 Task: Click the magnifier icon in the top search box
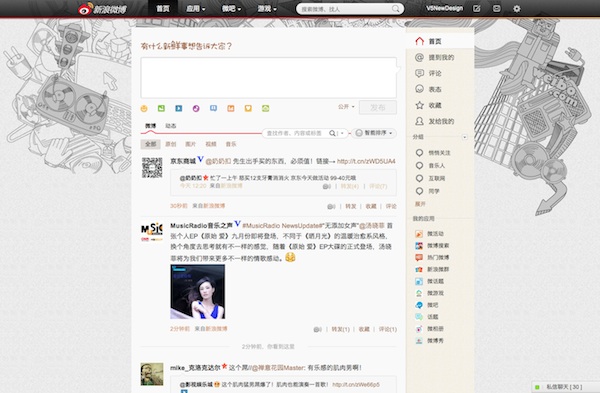pyautogui.click(x=396, y=9)
